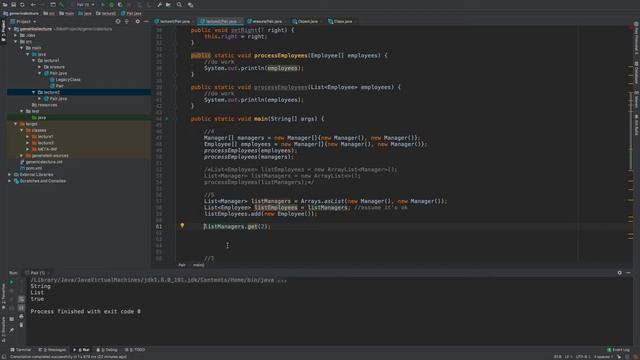Open Settings via the wrench icon

coord(159,4)
